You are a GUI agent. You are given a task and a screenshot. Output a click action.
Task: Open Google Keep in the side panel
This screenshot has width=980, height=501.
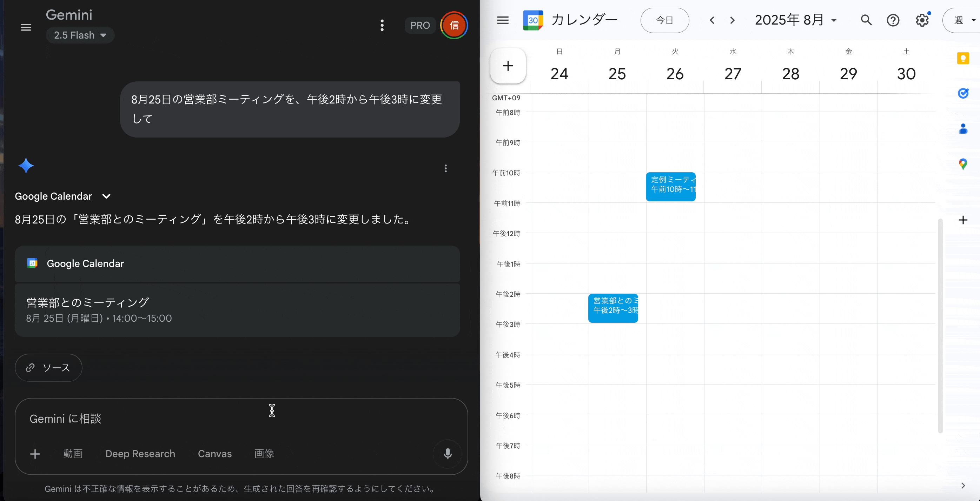[963, 59]
